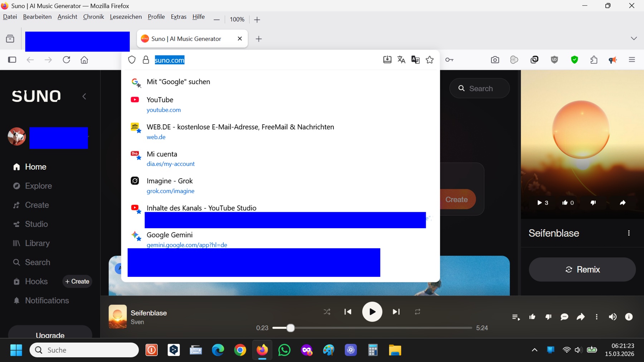Open the Datei menu
This screenshot has height=362, width=644.
pyautogui.click(x=10, y=17)
